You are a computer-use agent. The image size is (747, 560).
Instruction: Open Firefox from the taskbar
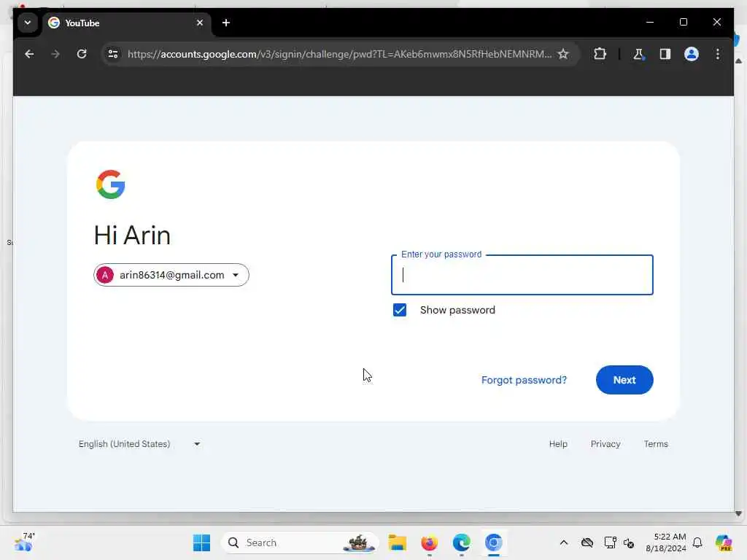click(429, 542)
